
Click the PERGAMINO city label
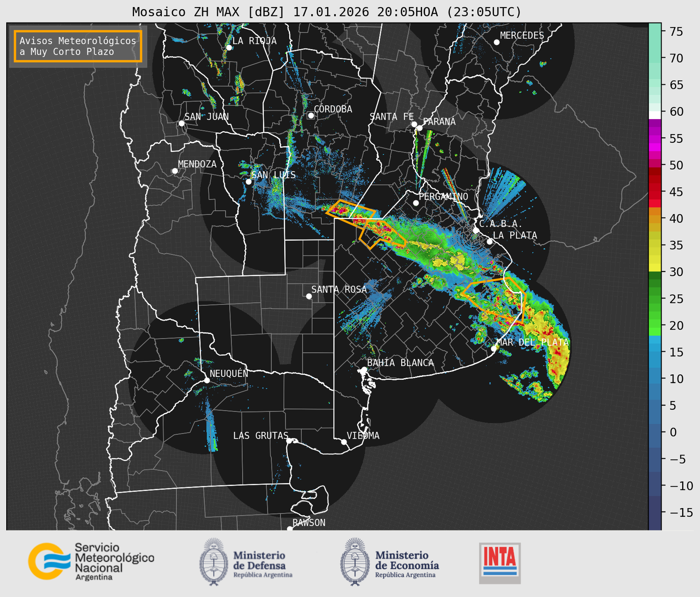444,196
